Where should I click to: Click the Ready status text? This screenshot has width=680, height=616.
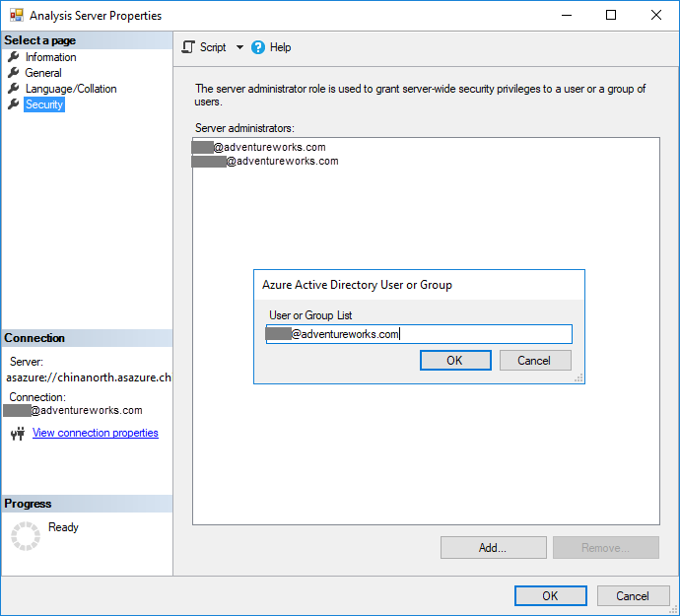coord(63,527)
